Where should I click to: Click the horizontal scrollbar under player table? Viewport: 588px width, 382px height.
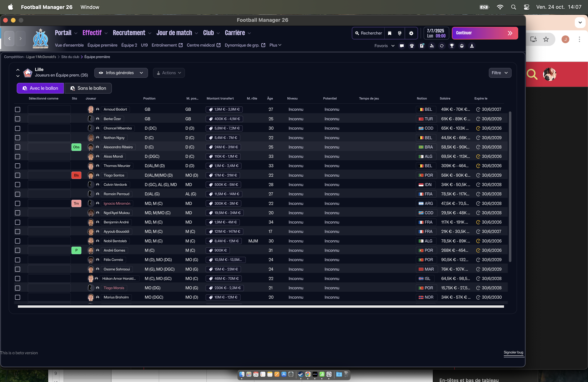[261, 307]
